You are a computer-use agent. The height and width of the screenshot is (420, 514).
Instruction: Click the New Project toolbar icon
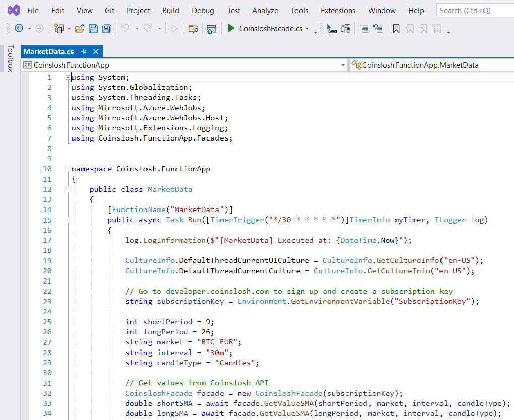[x=59, y=29]
